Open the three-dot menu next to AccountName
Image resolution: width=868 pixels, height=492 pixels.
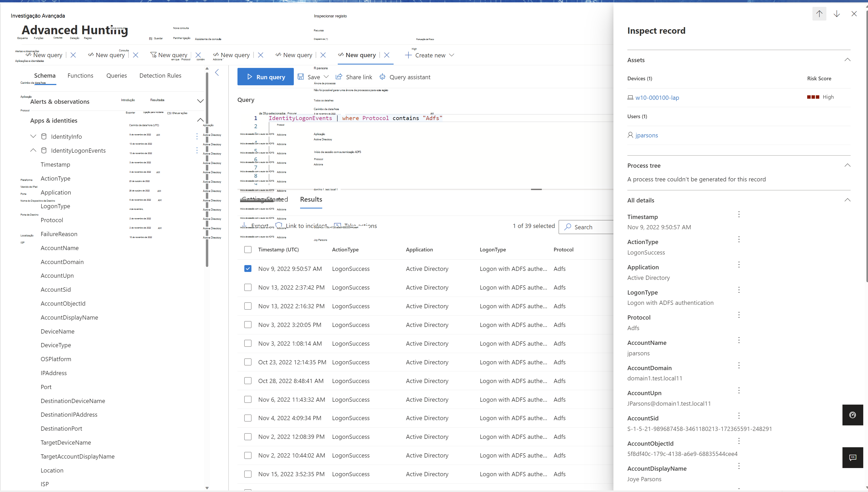coord(739,340)
